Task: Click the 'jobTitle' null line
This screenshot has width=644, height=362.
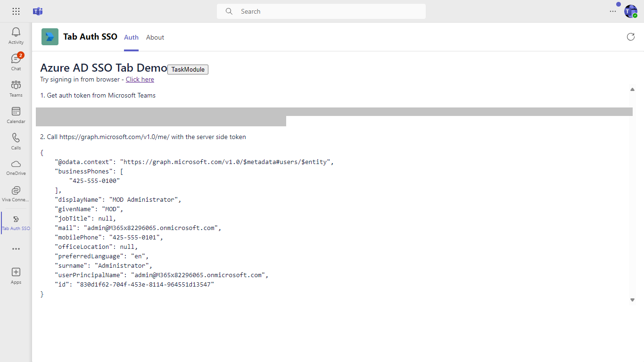Action: click(85, 218)
